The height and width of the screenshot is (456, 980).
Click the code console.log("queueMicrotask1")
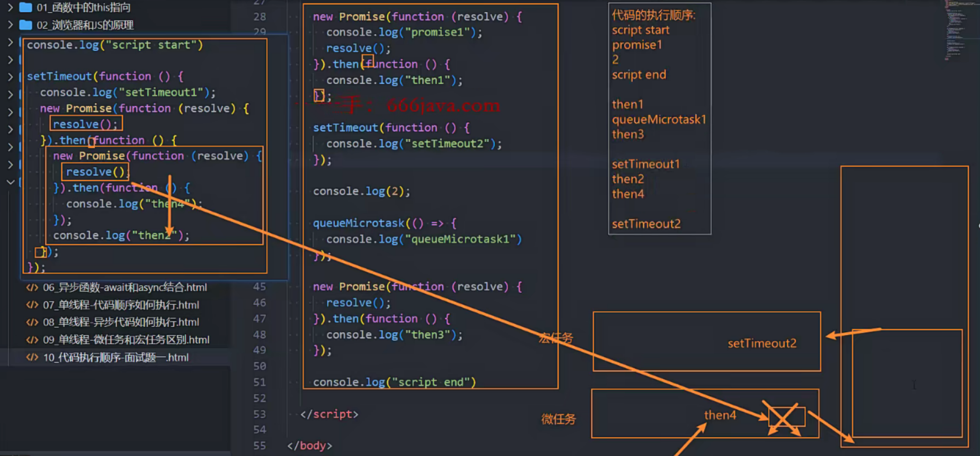coord(424,239)
